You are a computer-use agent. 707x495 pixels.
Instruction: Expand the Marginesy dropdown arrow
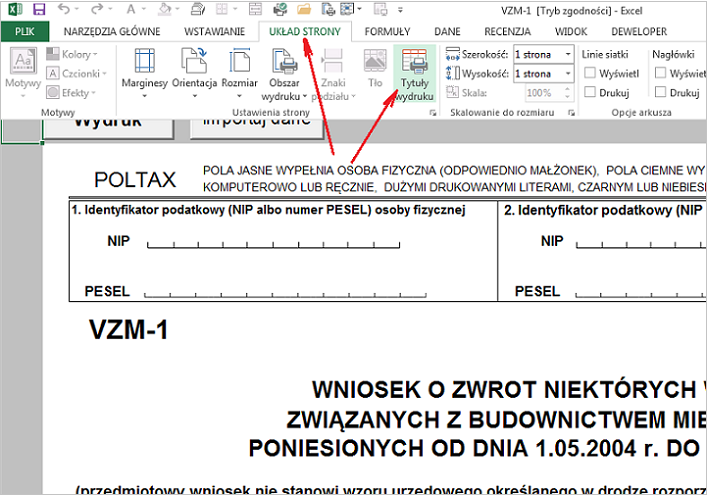click(x=144, y=96)
